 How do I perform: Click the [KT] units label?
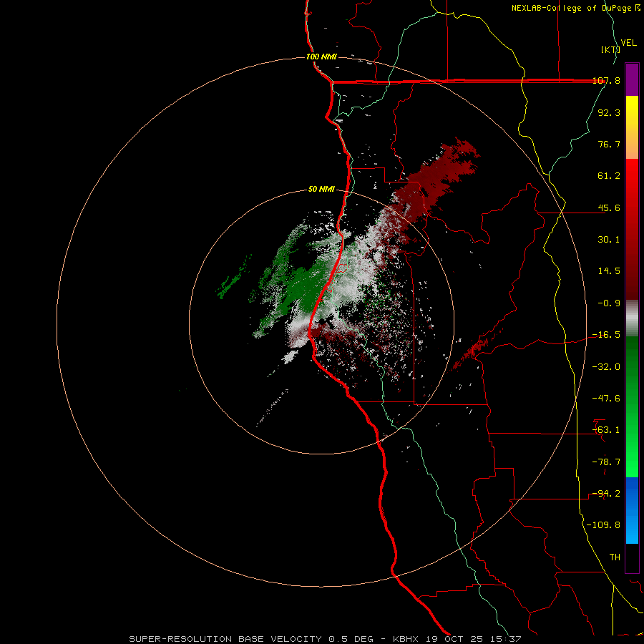(610, 49)
